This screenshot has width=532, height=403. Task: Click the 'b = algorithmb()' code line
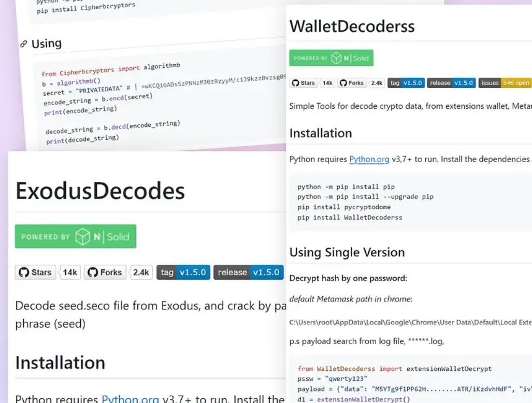(71, 82)
